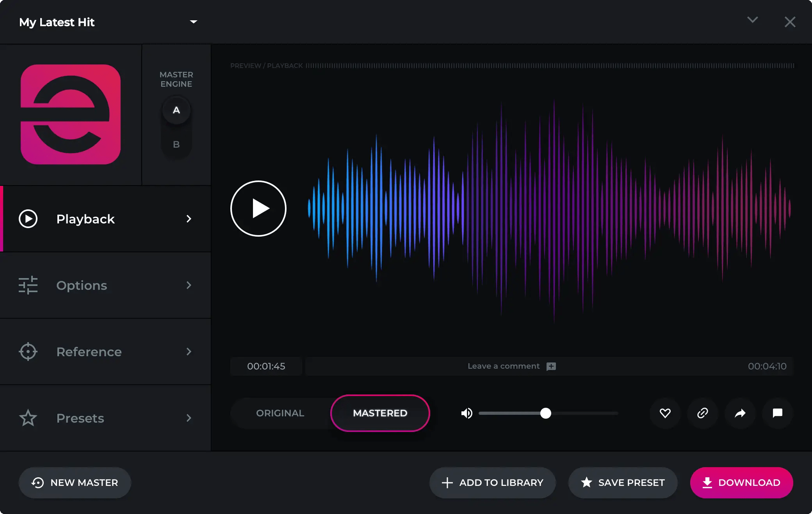Click the NEW MASTER button
Screen dimensions: 812x514
[75, 483]
